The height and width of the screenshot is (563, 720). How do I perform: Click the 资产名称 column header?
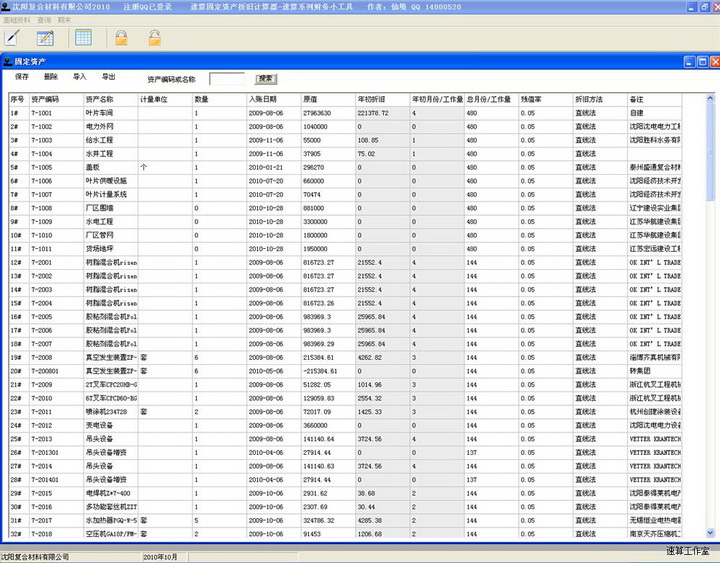tap(110, 99)
